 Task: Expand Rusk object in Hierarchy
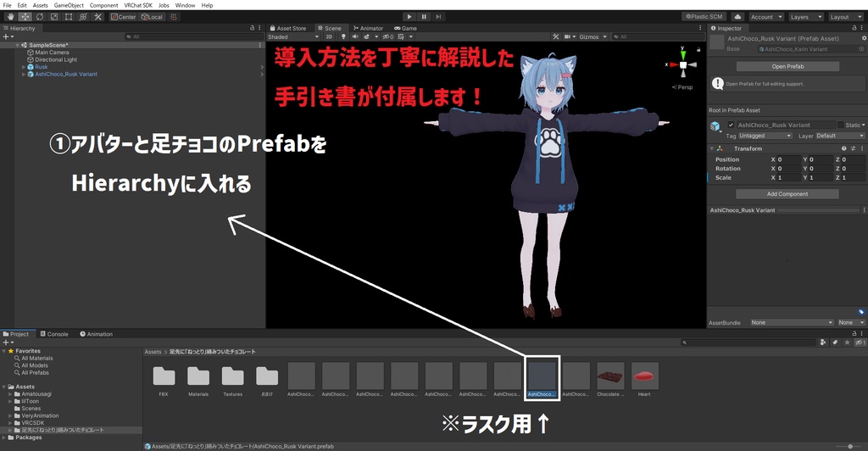pyautogui.click(x=24, y=67)
